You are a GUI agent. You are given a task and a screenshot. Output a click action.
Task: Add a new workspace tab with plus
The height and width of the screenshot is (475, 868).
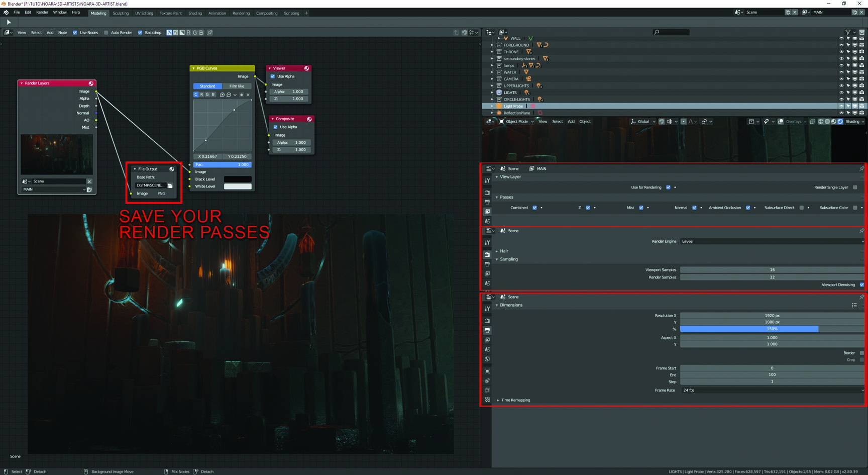click(306, 13)
